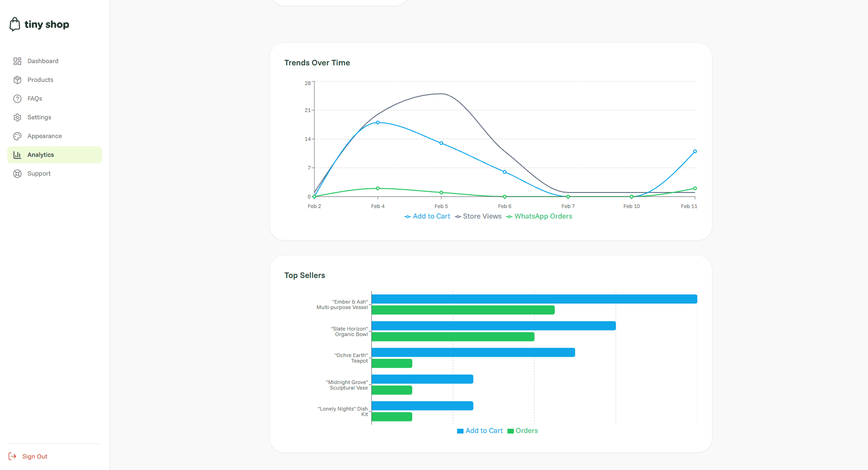Viewport: 868px width, 470px height.
Task: Click the Sign Out link
Action: tap(34, 456)
